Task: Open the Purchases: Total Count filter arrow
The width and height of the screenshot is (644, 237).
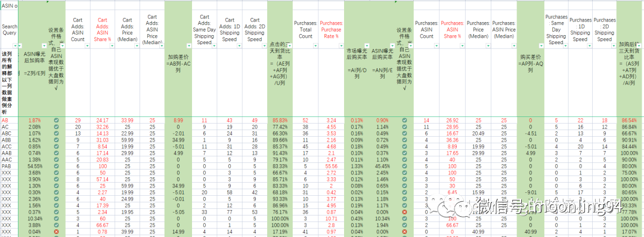Action: (316, 46)
